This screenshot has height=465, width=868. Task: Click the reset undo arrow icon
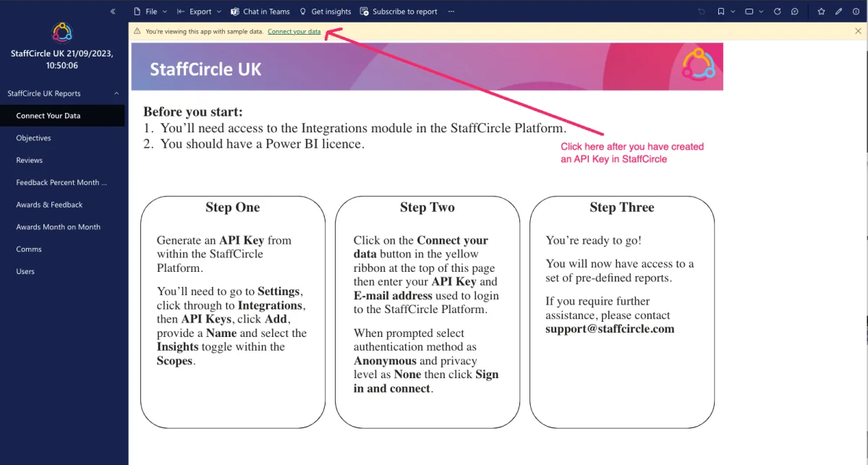pyautogui.click(x=702, y=12)
